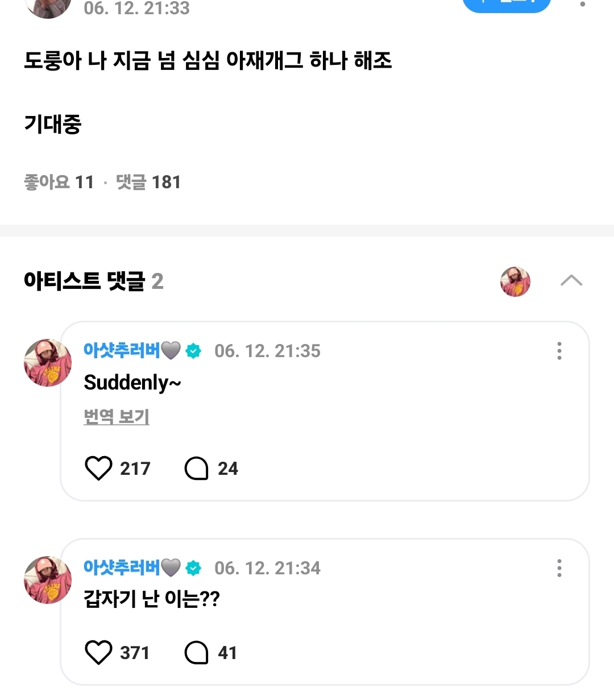Screen dimensions: 614x700
Task: Open the post author's profile picture
Action: pos(48,7)
